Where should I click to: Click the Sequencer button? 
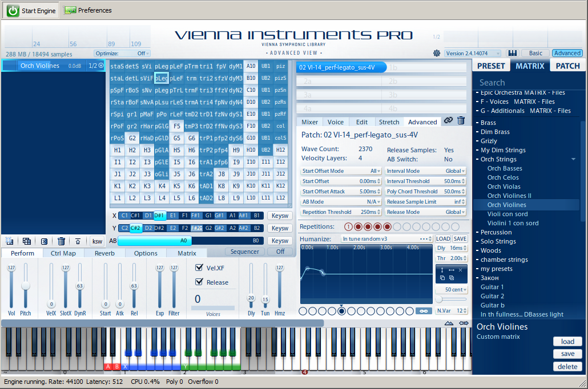[245, 252]
